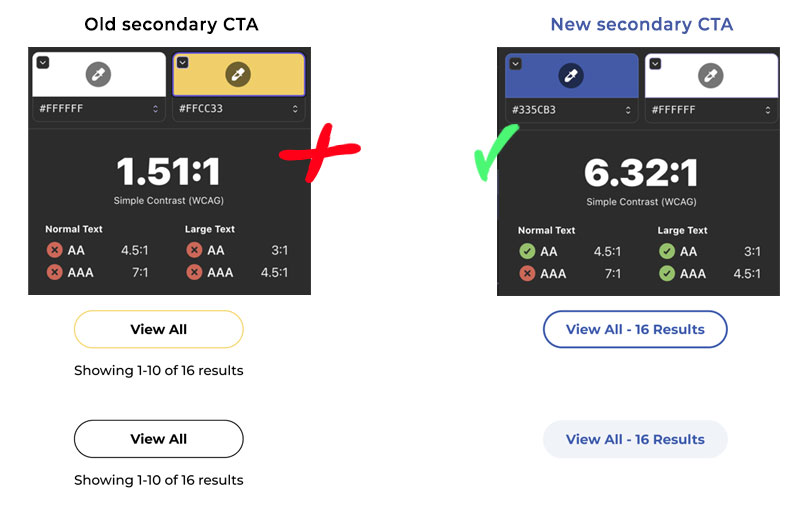Click eyedropper icon on yellow #FFCC33 swatch
Image resolution: width=809 pixels, height=511 pixels.
[x=238, y=74]
